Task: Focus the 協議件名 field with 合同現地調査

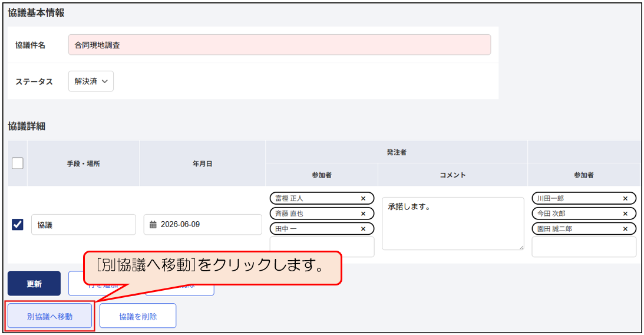Action: 279,45
